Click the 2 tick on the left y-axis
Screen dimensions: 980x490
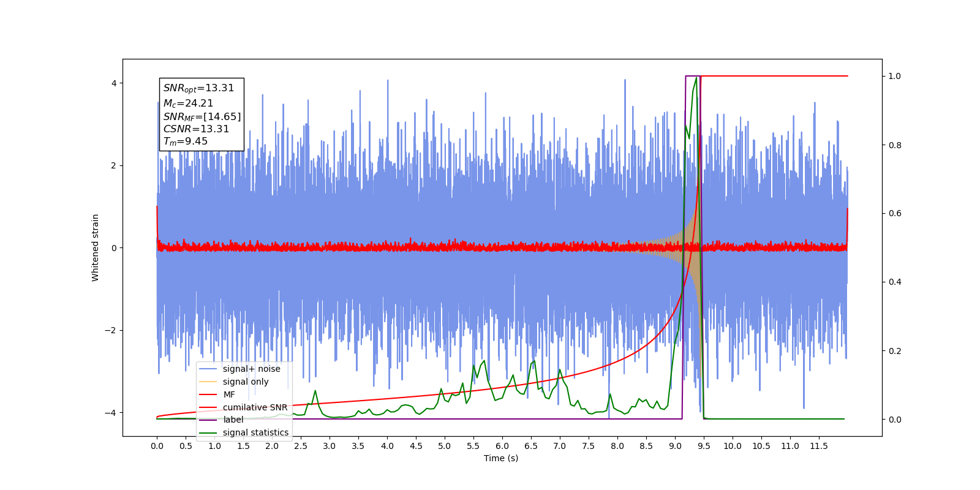pyautogui.click(x=114, y=165)
